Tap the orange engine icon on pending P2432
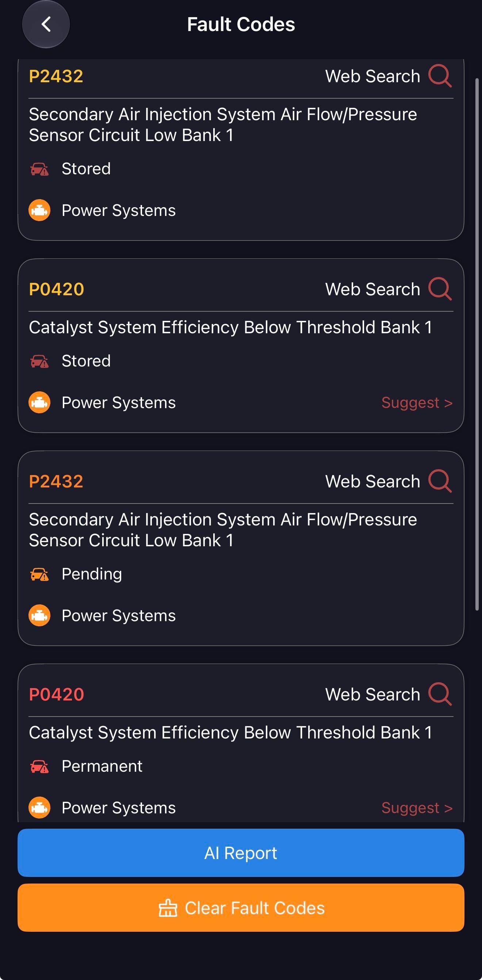The height and width of the screenshot is (980, 482). pyautogui.click(x=39, y=615)
